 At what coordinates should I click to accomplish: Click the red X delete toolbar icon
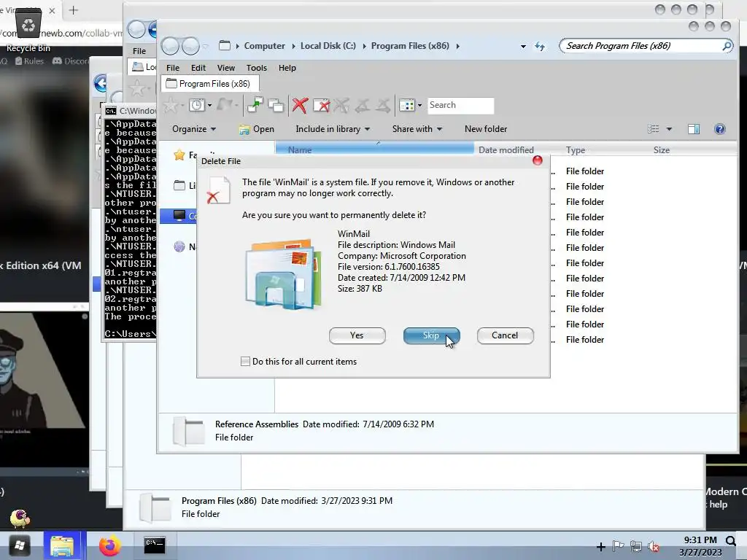coord(300,105)
